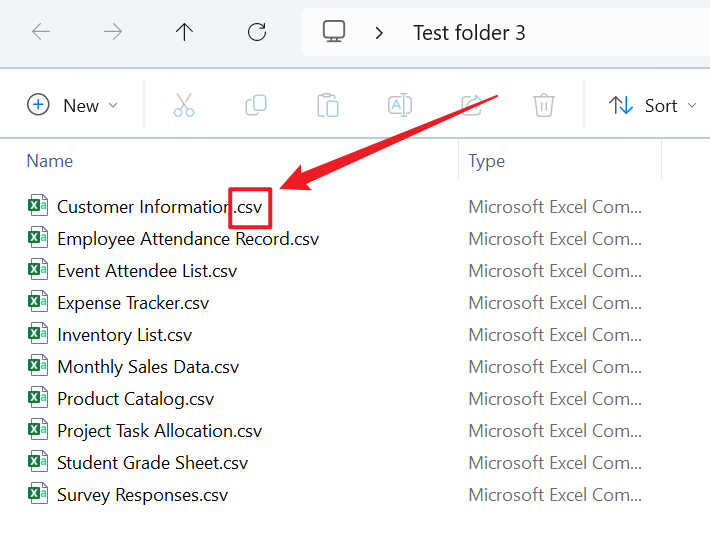Viewport: 710px width, 536px height.
Task: Sort files by Name column header
Action: (x=50, y=161)
